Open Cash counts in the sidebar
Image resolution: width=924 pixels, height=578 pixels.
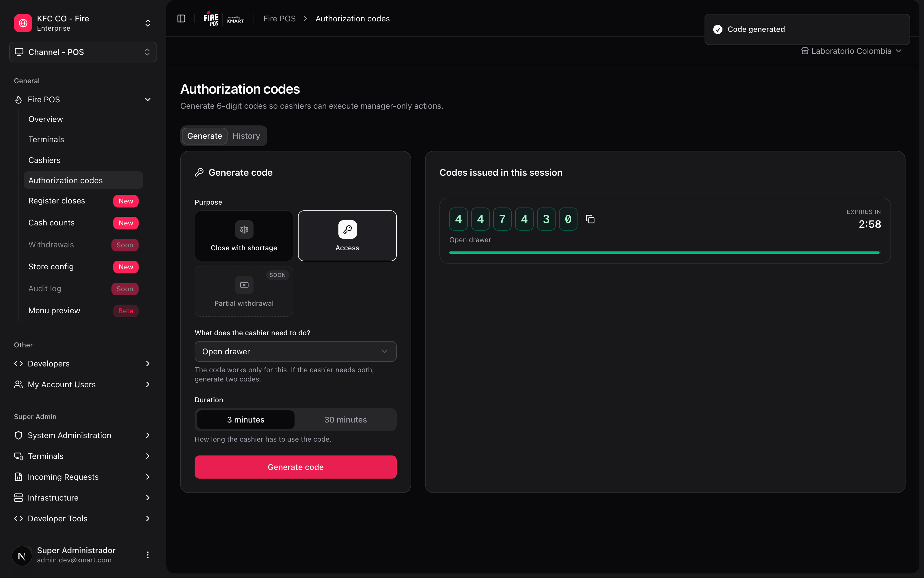(83, 223)
